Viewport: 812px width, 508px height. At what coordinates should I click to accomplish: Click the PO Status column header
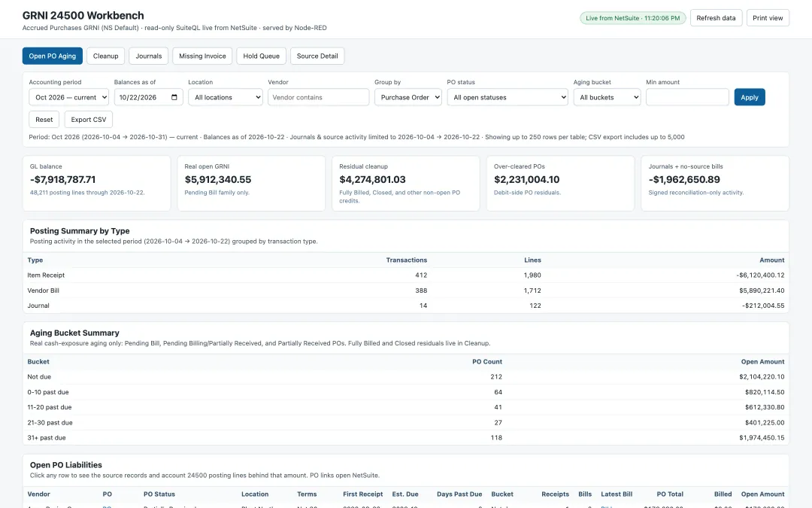point(159,494)
